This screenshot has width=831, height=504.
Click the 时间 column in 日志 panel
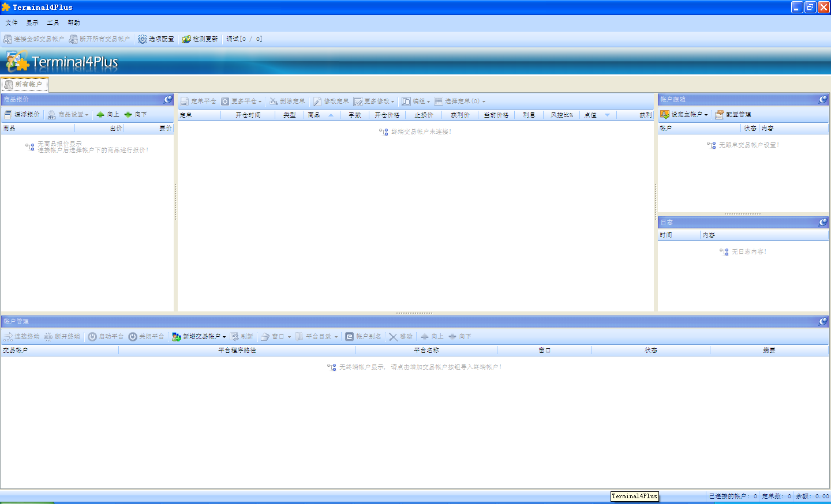[679, 235]
